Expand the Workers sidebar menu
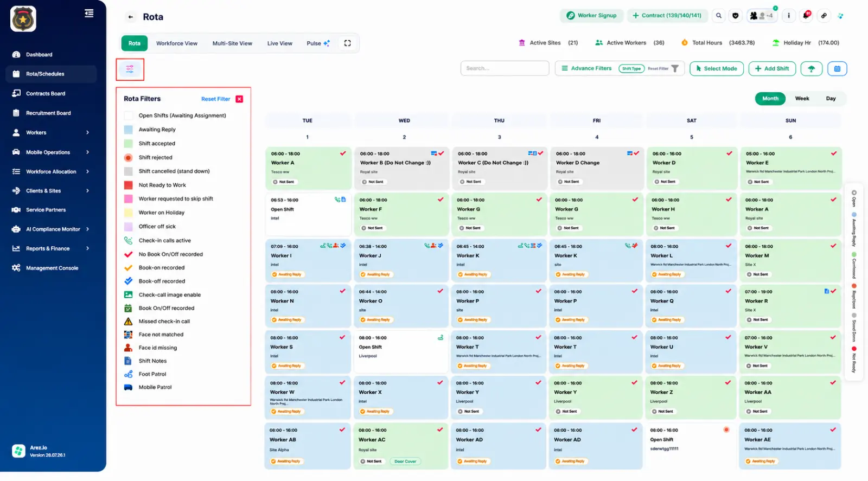 [87, 133]
